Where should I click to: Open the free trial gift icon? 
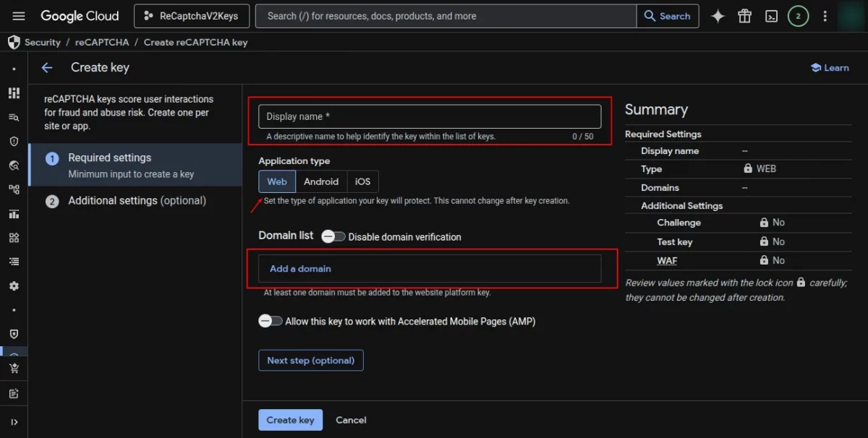[744, 16]
